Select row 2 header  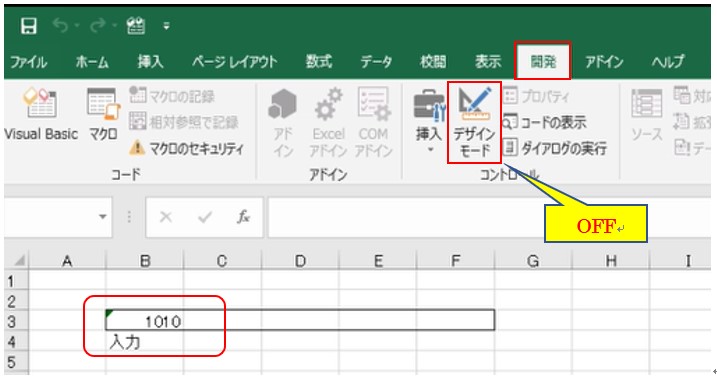tap(16, 300)
